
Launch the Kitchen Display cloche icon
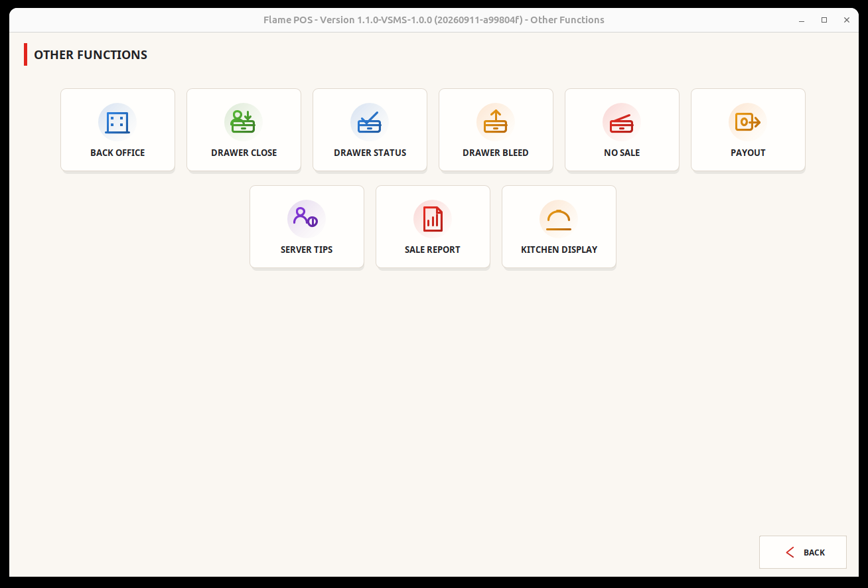pyautogui.click(x=559, y=219)
